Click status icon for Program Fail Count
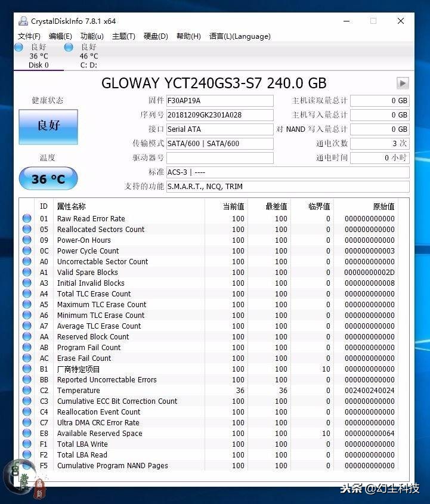 pos(27,347)
